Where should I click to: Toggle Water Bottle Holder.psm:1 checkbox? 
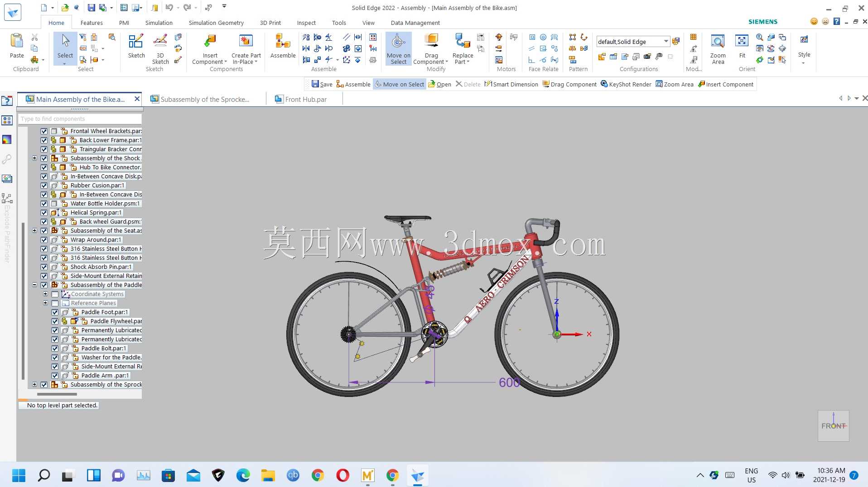(44, 204)
